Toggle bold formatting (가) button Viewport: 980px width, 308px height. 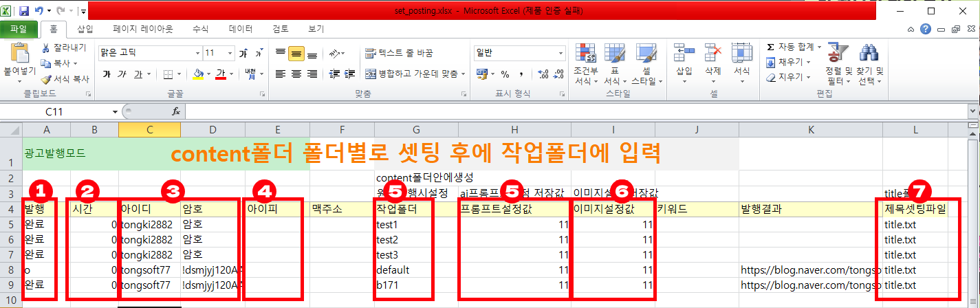[106, 74]
